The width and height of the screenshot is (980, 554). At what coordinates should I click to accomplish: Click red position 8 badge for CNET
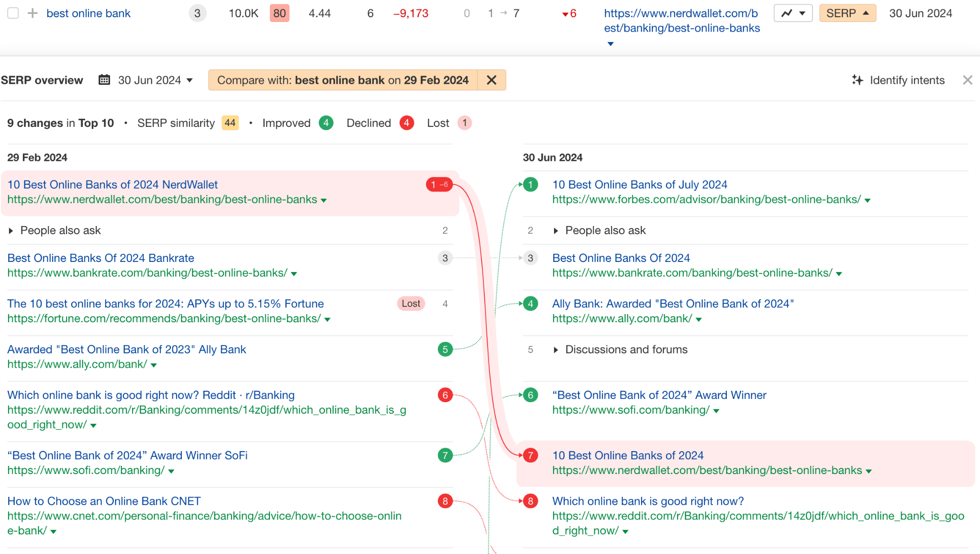445,501
